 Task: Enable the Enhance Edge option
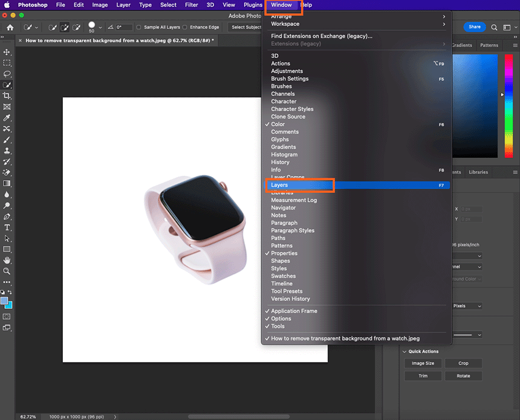point(185,27)
